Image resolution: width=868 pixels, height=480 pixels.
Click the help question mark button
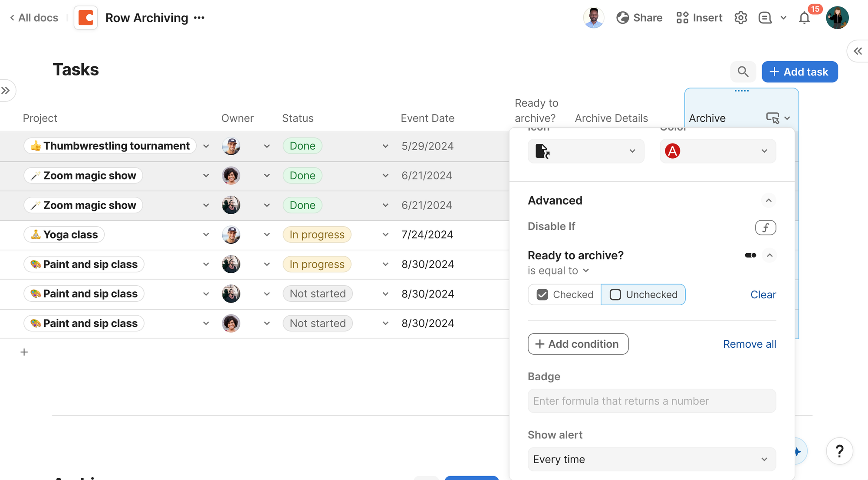[x=839, y=451]
